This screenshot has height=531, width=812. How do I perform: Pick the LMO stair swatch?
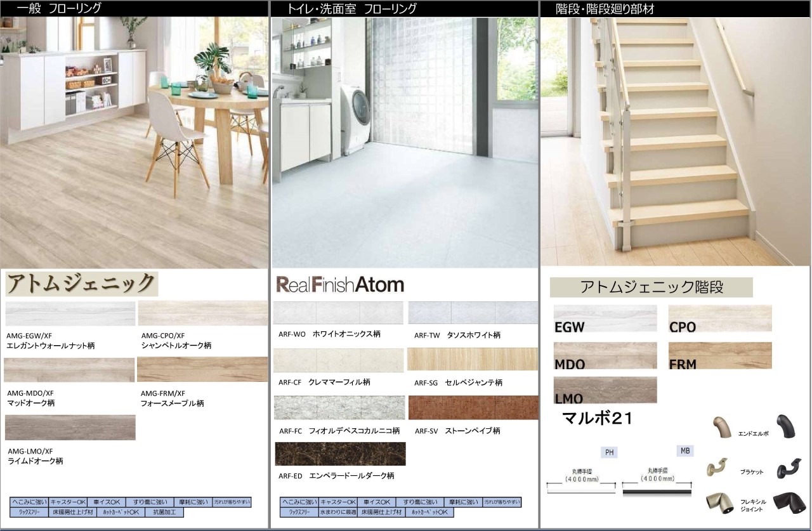tap(605, 390)
